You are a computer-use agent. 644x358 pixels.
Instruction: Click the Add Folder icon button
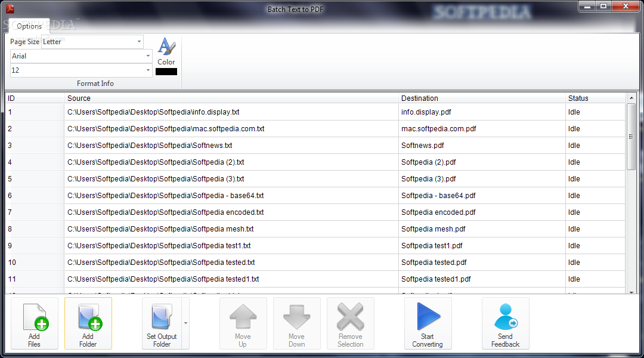coord(88,323)
